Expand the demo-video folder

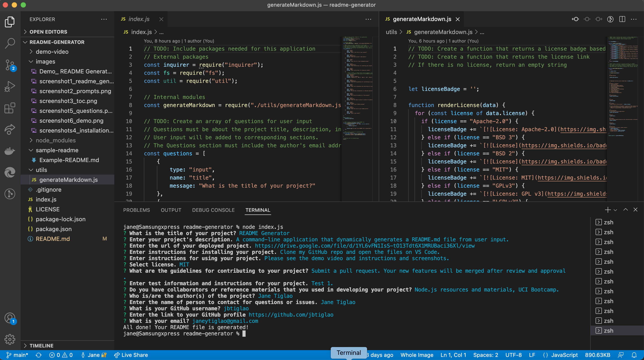[67, 52]
